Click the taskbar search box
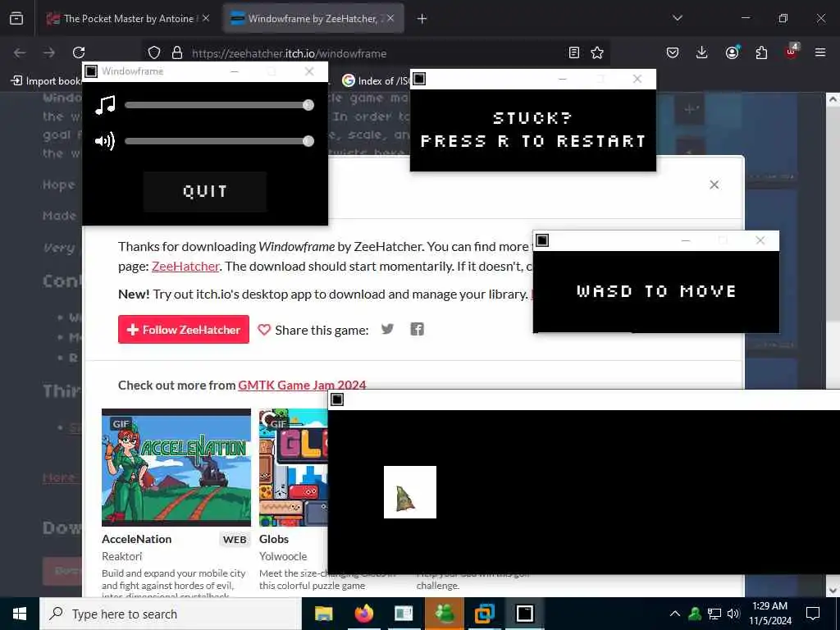 pos(171,614)
